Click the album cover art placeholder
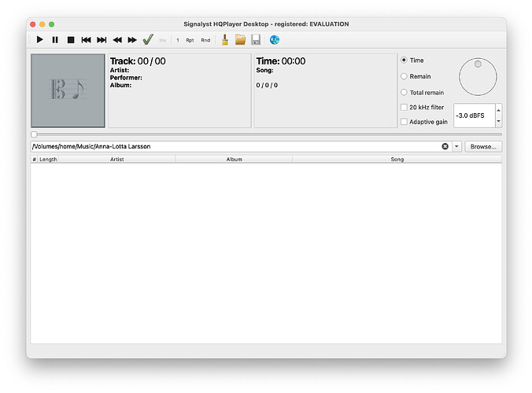The height and width of the screenshot is (393, 532). [68, 90]
